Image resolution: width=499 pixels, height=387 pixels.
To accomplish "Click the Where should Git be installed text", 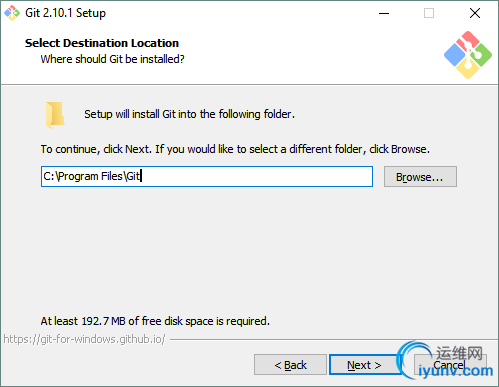I will [112, 59].
